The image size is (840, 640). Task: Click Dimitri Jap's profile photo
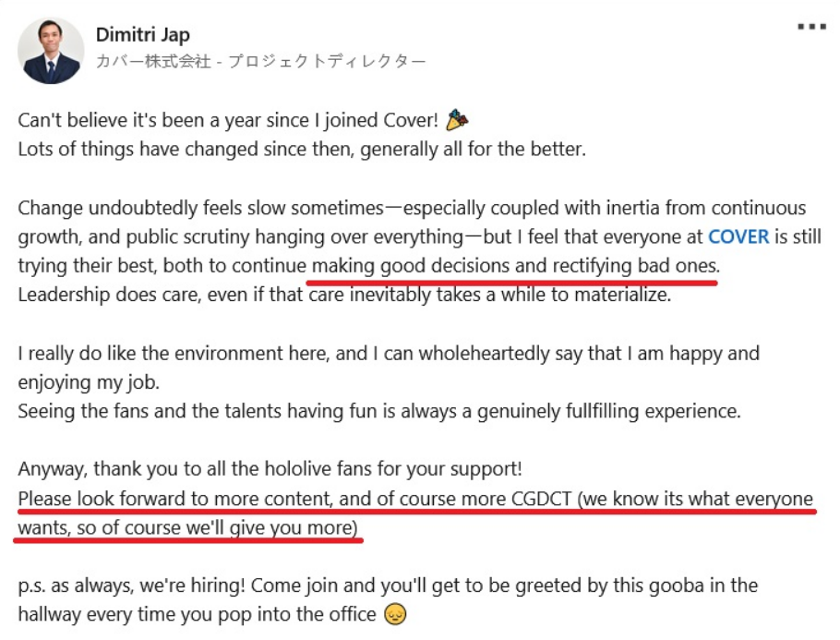[x=51, y=51]
